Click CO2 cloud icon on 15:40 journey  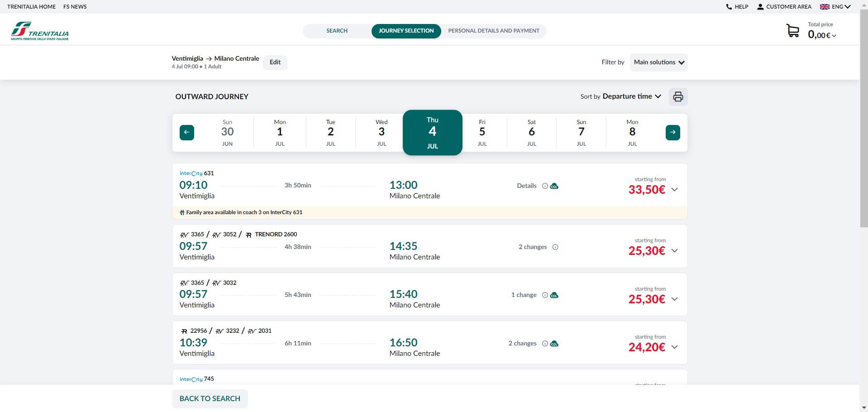pyautogui.click(x=554, y=295)
